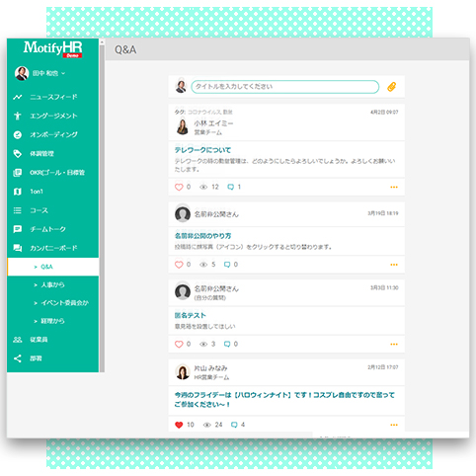Image resolution: width=476 pixels, height=476 pixels.
Task: Open the 匿名テスト post title link
Action: pos(190,315)
